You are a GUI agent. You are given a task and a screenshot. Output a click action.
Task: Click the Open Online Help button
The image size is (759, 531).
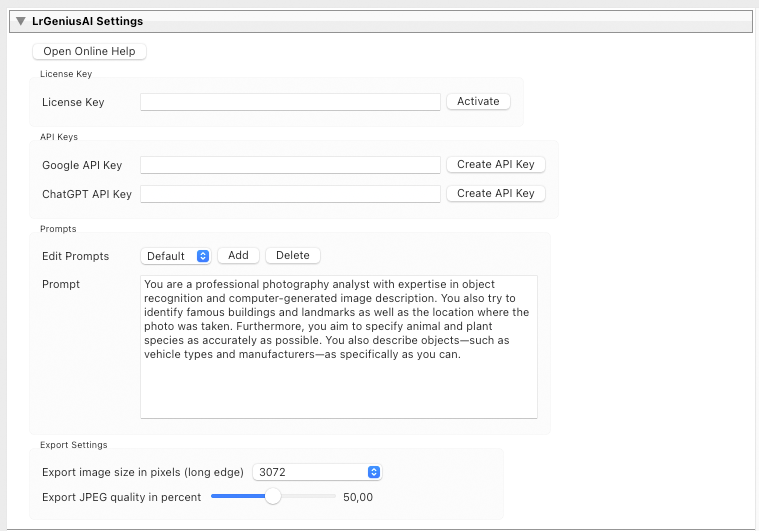point(90,51)
